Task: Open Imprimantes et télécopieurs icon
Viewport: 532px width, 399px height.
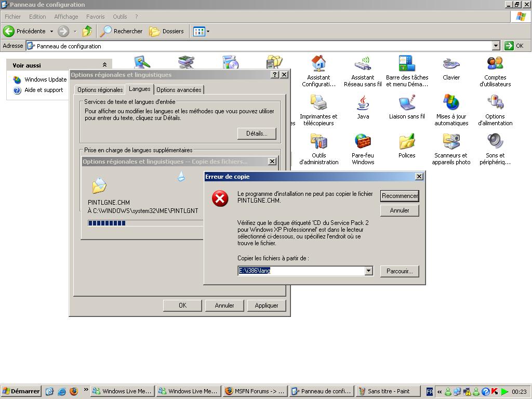Action: click(318, 102)
